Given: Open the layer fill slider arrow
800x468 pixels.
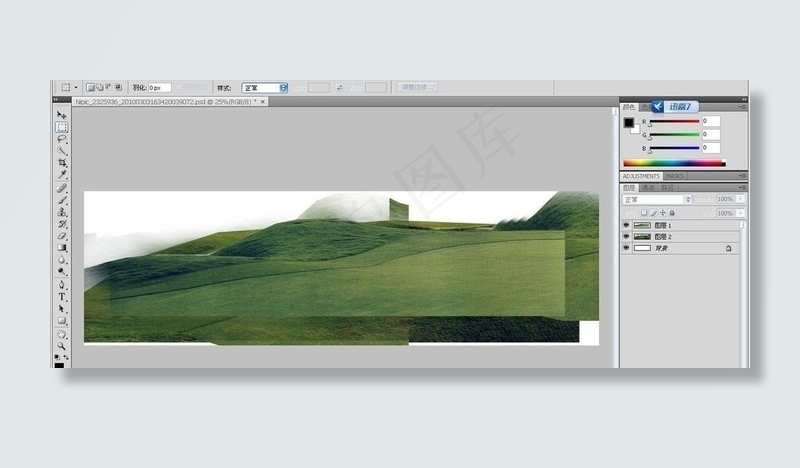Looking at the screenshot, I should (741, 213).
